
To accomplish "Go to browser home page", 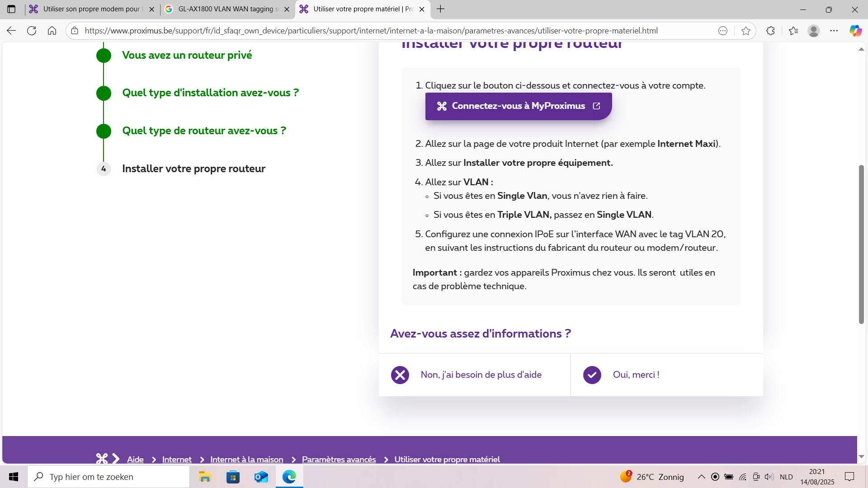I will (52, 31).
